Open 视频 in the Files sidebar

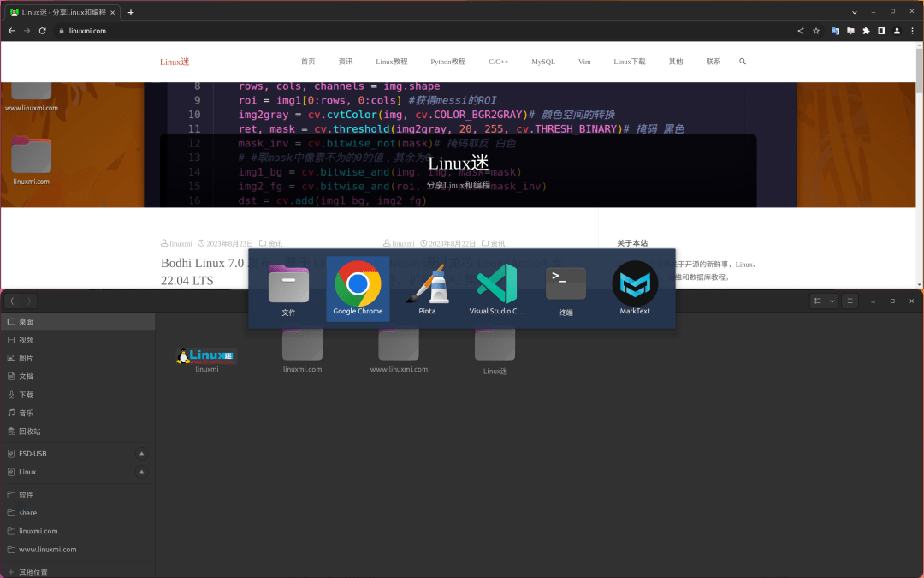(77, 340)
